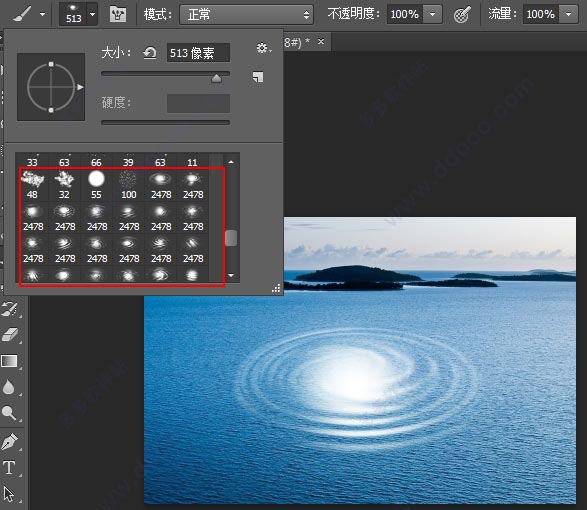This screenshot has height=510, width=587.
Task: Open the brush tool preset picker arrow
Action: 42,15
